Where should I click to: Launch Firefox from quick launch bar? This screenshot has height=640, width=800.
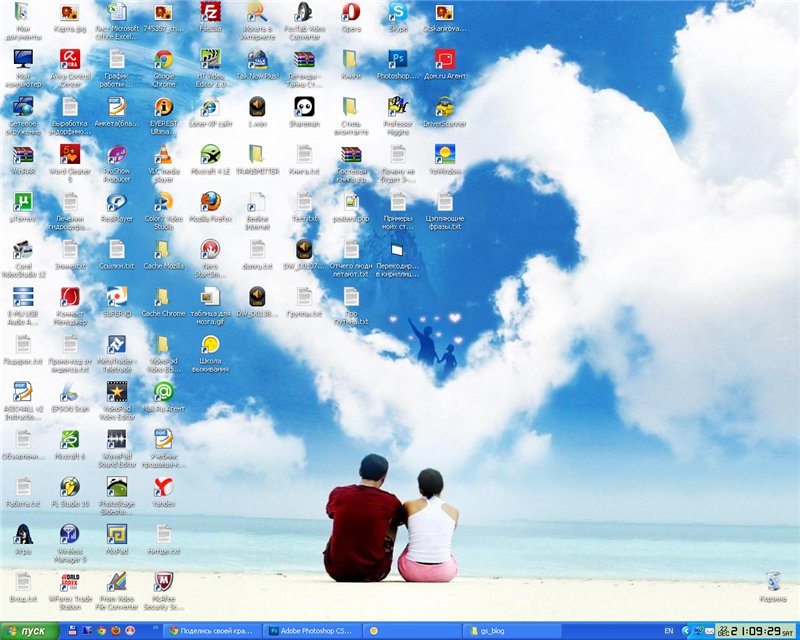[x=115, y=631]
